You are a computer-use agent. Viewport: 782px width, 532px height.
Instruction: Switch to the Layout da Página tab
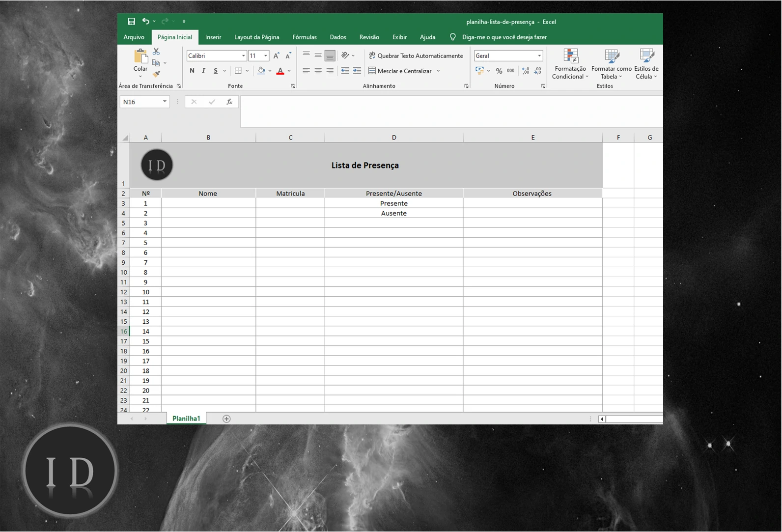[x=256, y=37]
